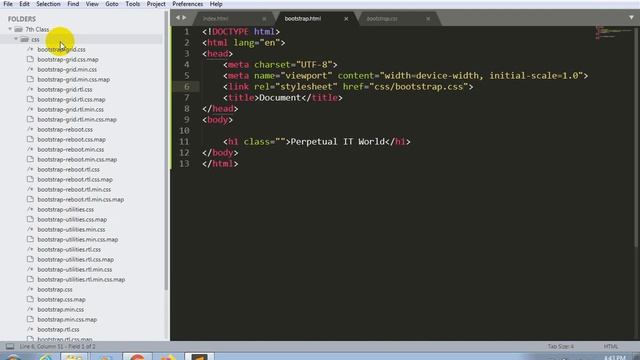
Task: Open bootstrap.css in the sidebar
Action: 55,289
